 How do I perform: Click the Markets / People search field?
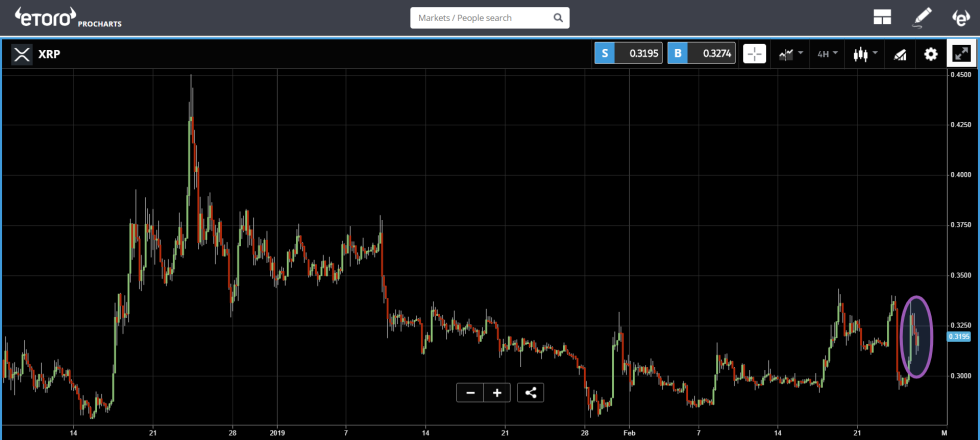(480, 18)
